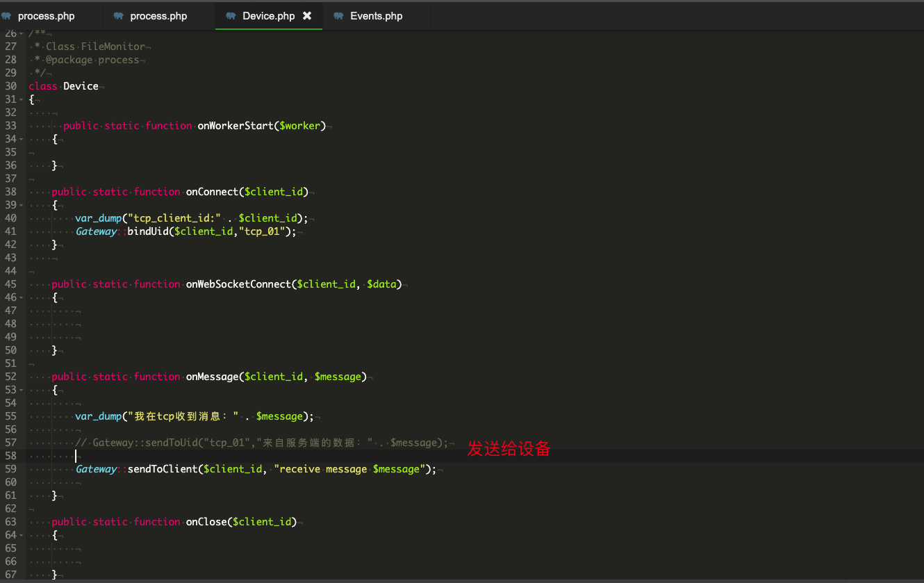924x583 pixels.
Task: Collapse the class body fold arrow at line 31
Action: (22, 100)
